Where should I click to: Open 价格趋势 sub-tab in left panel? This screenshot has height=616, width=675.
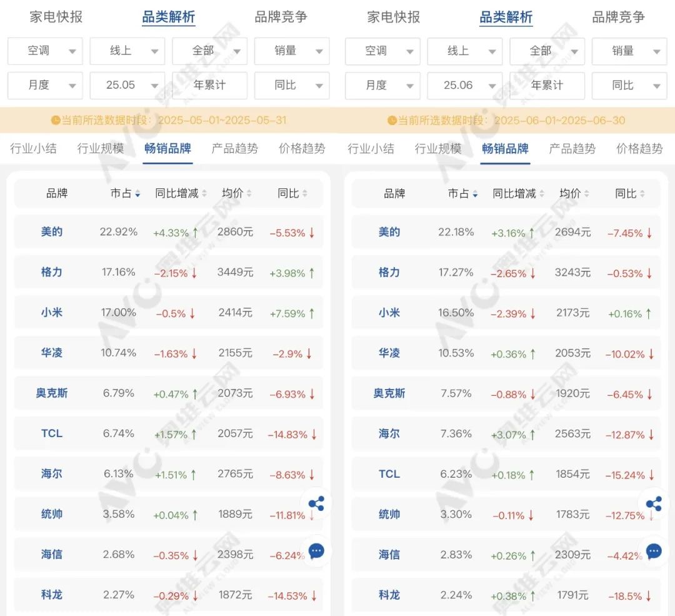[x=302, y=149]
